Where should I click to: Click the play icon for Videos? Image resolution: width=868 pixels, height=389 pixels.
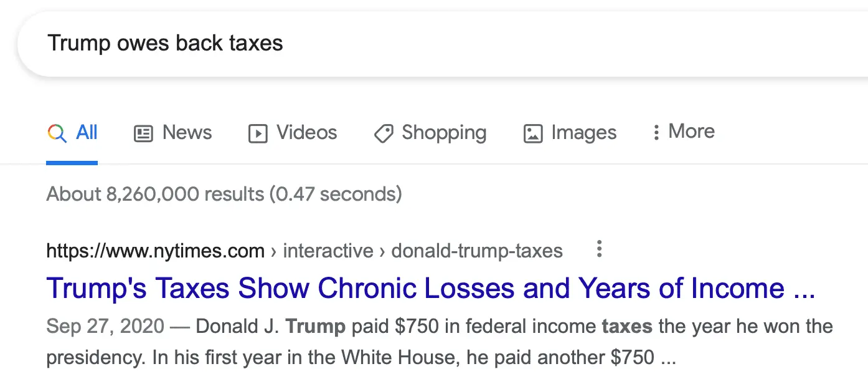[x=258, y=133]
